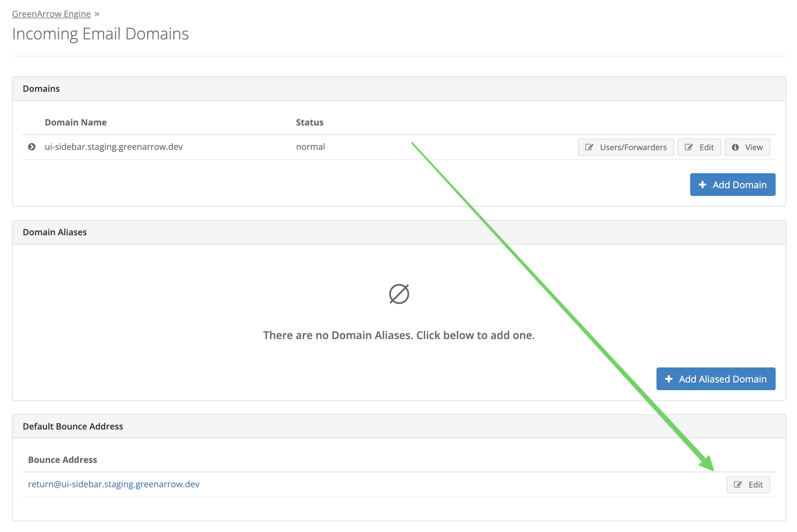Click the ui-sidebar.staging.greenarrow.dev domain name text
797x532 pixels.
click(114, 147)
